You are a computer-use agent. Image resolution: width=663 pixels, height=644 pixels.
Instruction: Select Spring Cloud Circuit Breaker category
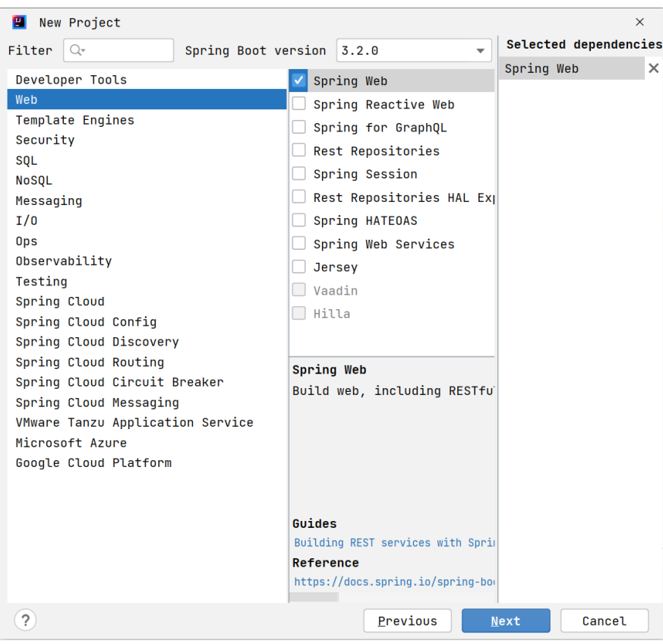147,382
